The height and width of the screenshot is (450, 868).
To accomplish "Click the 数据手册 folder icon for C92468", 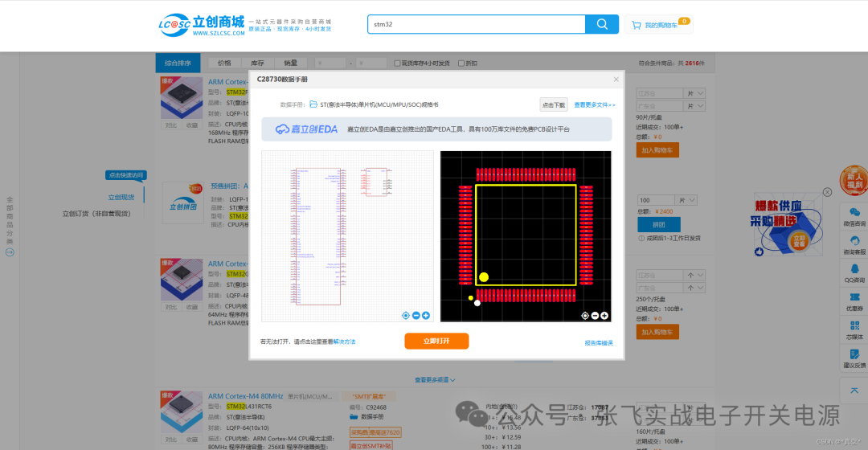I will tap(354, 417).
